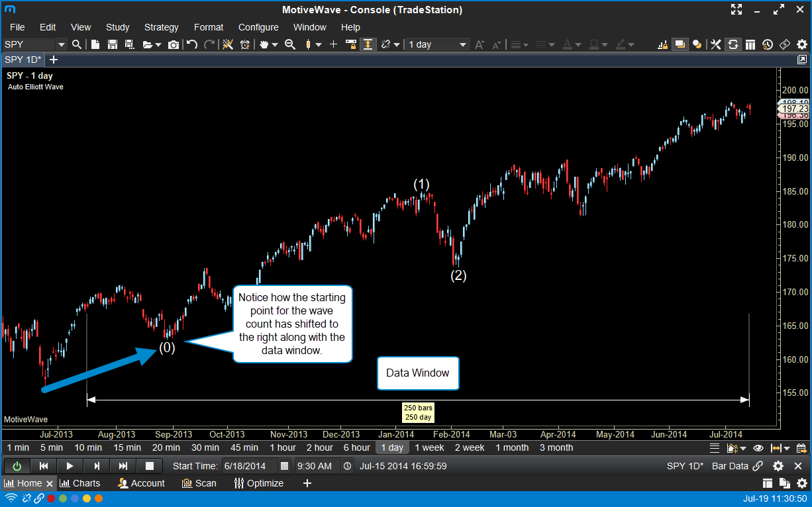
Task: Open the SPY symbol dropdown
Action: coord(62,44)
